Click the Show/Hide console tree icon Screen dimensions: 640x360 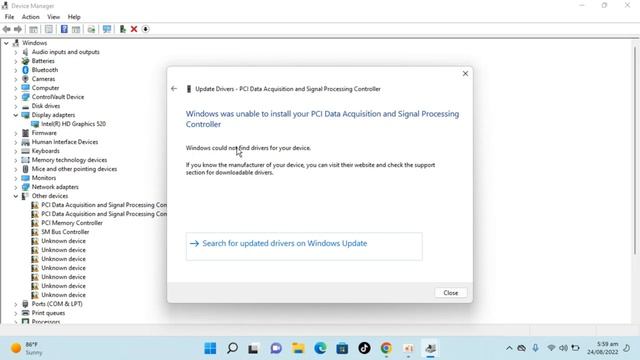[33, 29]
